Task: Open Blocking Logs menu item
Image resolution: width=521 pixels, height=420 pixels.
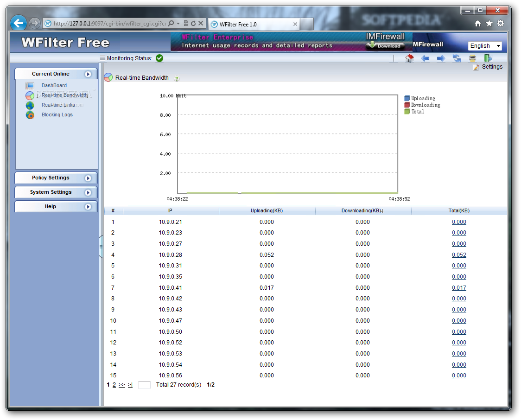Action: (57, 115)
